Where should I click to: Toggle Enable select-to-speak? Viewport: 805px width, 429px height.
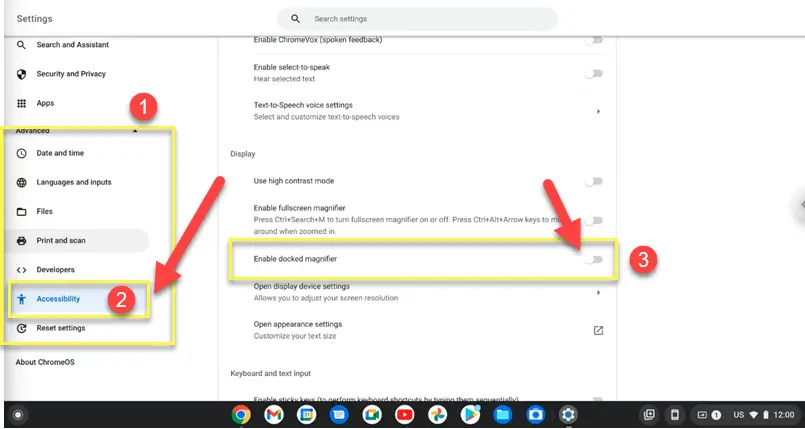click(594, 73)
